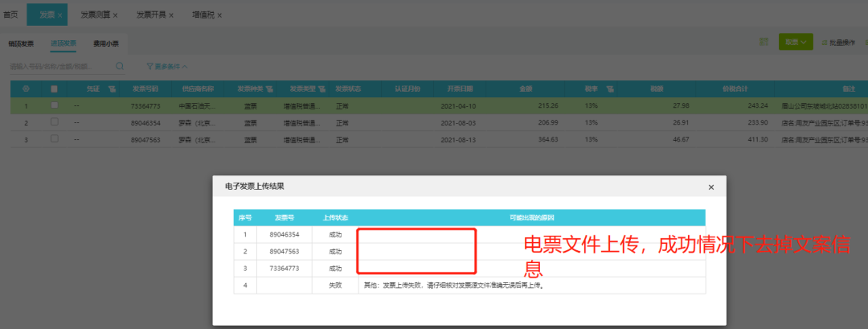This screenshot has width=868, height=329.
Task: Click the search magnifier icon
Action: (x=119, y=67)
